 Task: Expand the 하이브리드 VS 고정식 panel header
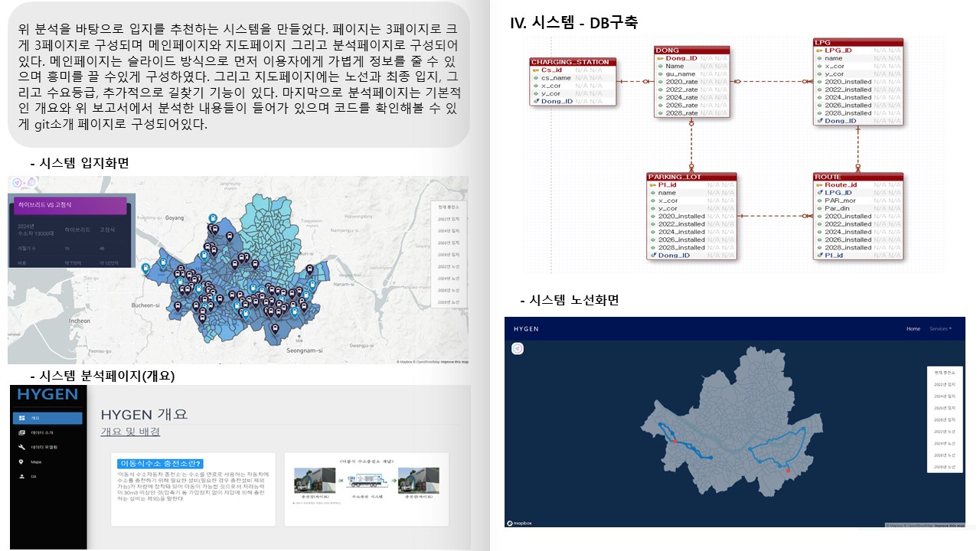coord(69,206)
